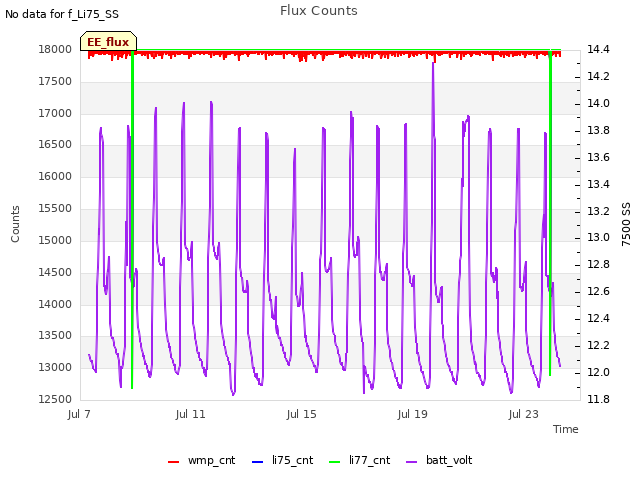Click the Counts y-axis title
The image size is (640, 480).
pos(15,224)
